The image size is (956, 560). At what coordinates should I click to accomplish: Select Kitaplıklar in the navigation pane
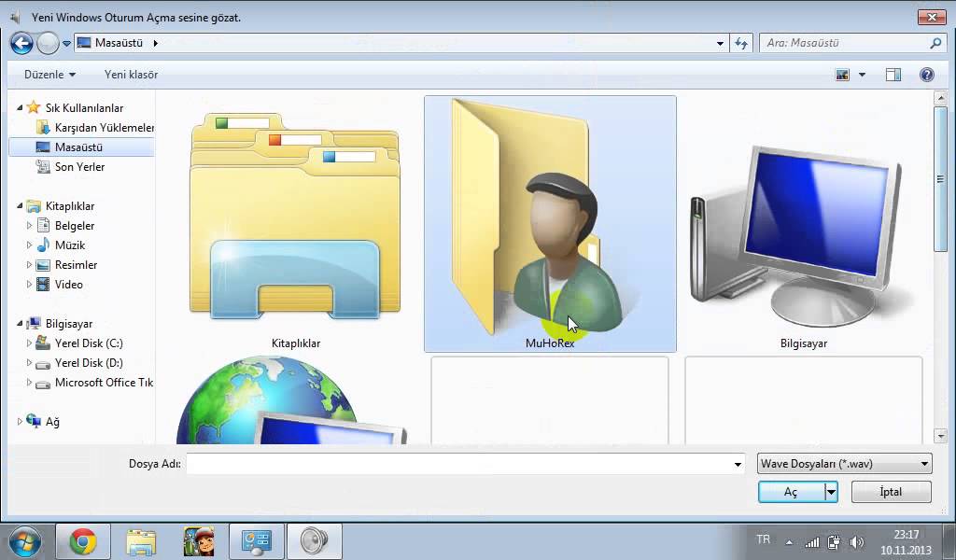(x=70, y=206)
